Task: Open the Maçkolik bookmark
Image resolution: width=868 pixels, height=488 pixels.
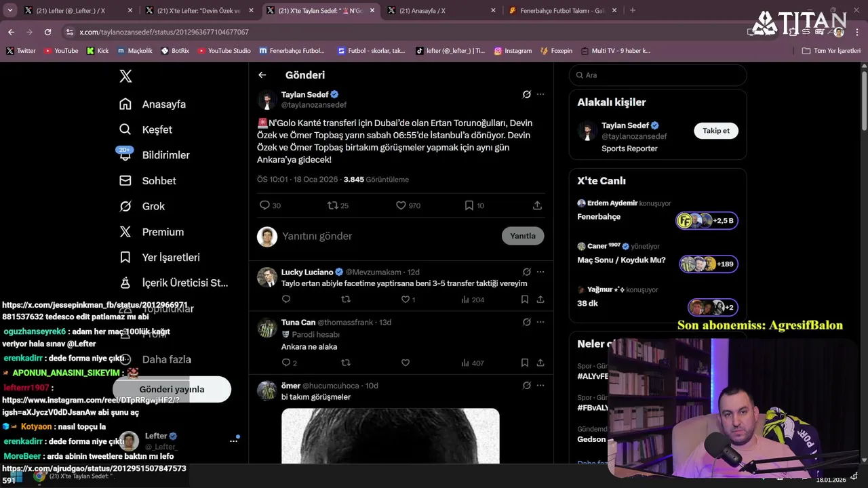Action: [x=134, y=51]
